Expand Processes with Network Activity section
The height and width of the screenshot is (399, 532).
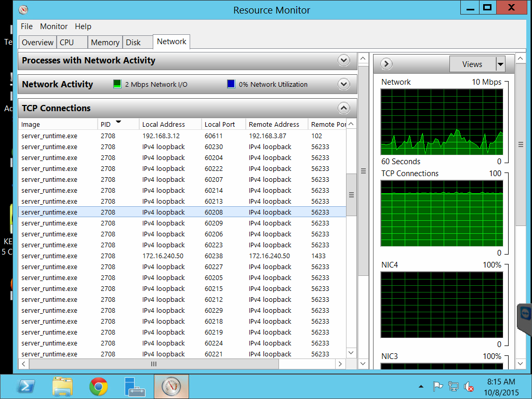[344, 60]
